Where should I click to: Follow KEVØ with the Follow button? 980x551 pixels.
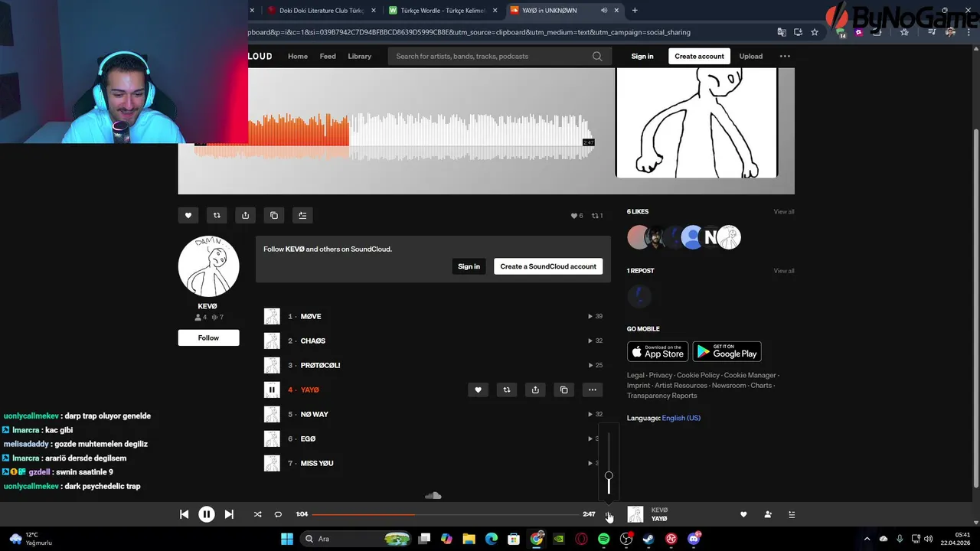208,337
